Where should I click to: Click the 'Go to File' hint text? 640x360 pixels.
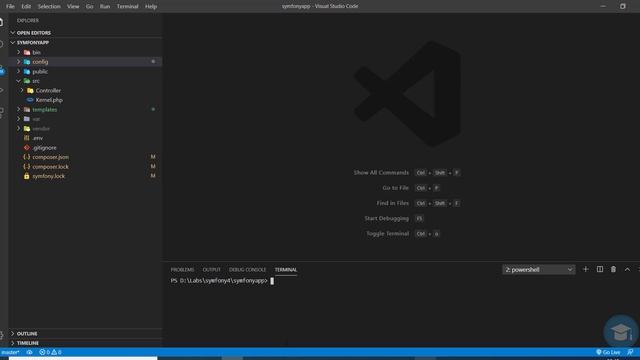click(x=396, y=188)
